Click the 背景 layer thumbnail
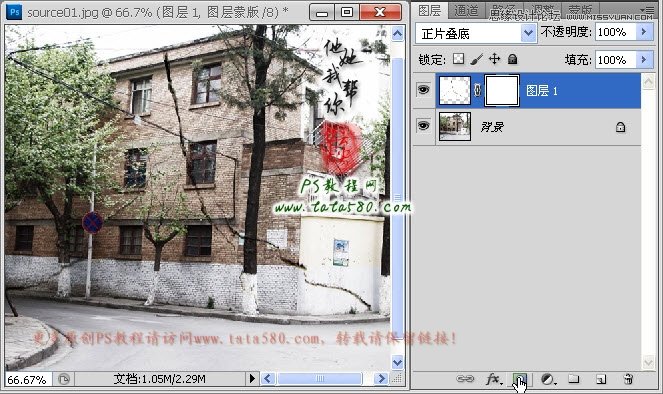 coord(455,126)
